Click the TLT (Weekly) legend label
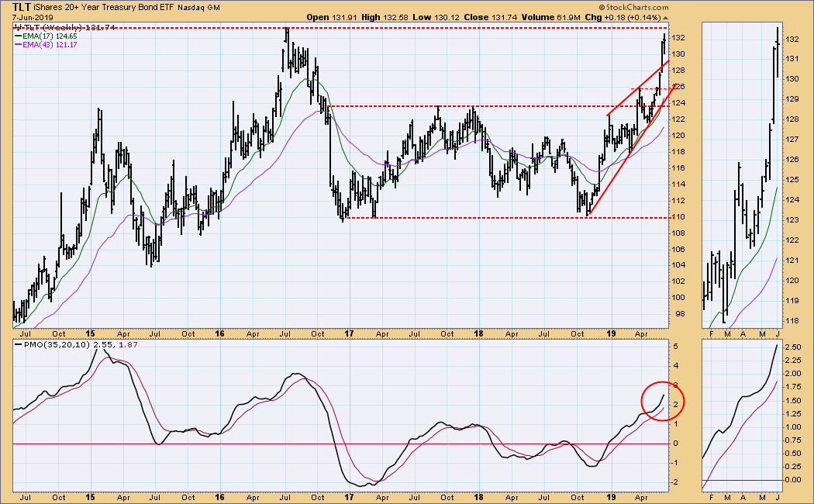This screenshot has width=814, height=504. 48,27
